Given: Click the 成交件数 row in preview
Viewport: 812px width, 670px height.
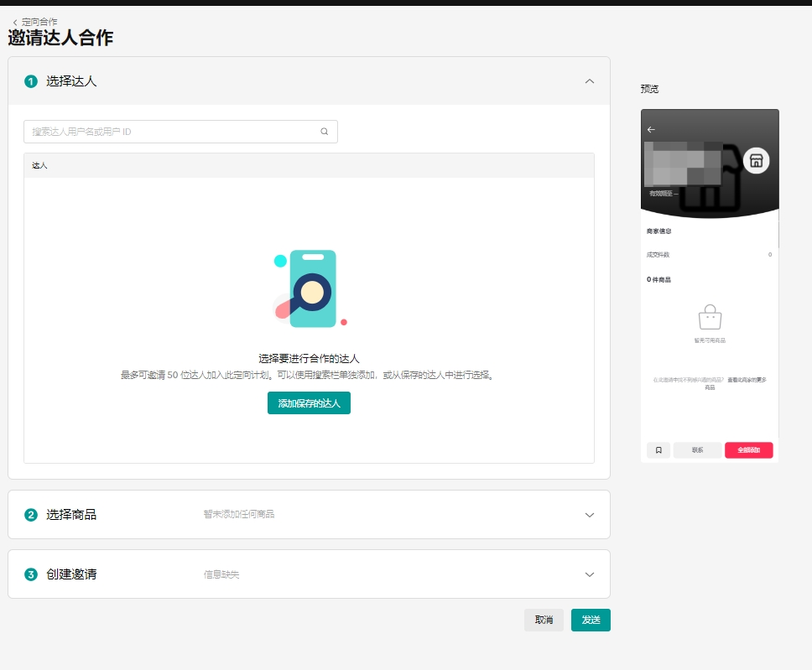Looking at the screenshot, I should pyautogui.click(x=710, y=255).
